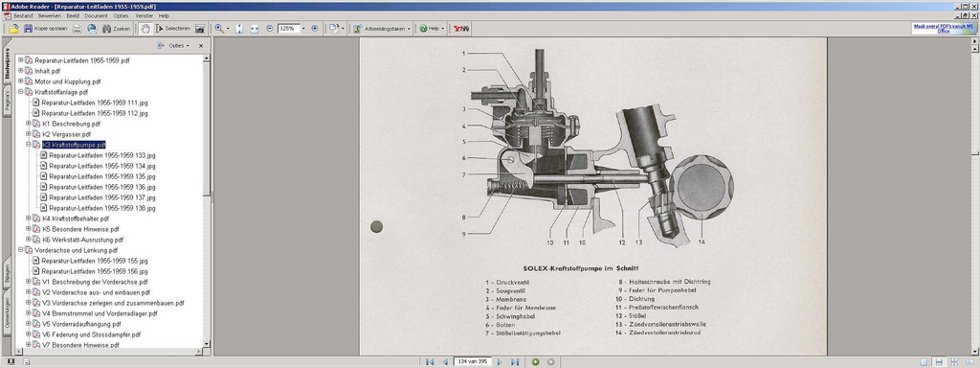This screenshot has height=368, width=980.
Task: Jump to the last page
Action: point(515,361)
